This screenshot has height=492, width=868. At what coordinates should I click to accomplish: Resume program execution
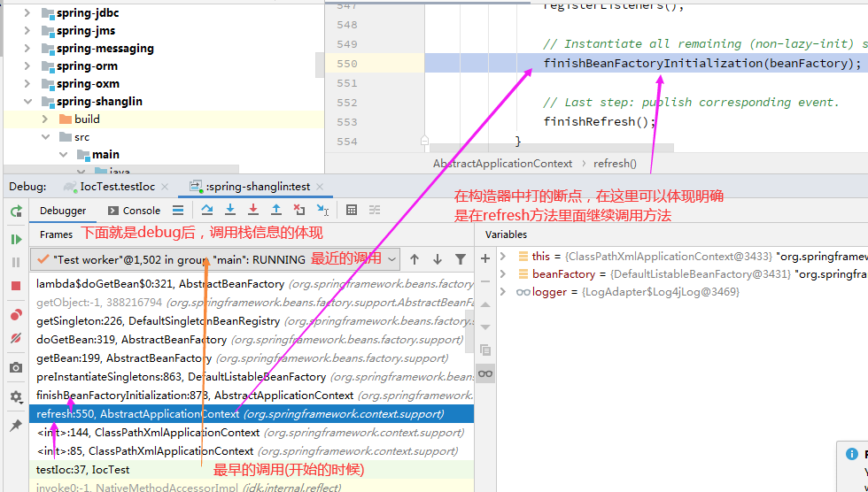(x=16, y=240)
